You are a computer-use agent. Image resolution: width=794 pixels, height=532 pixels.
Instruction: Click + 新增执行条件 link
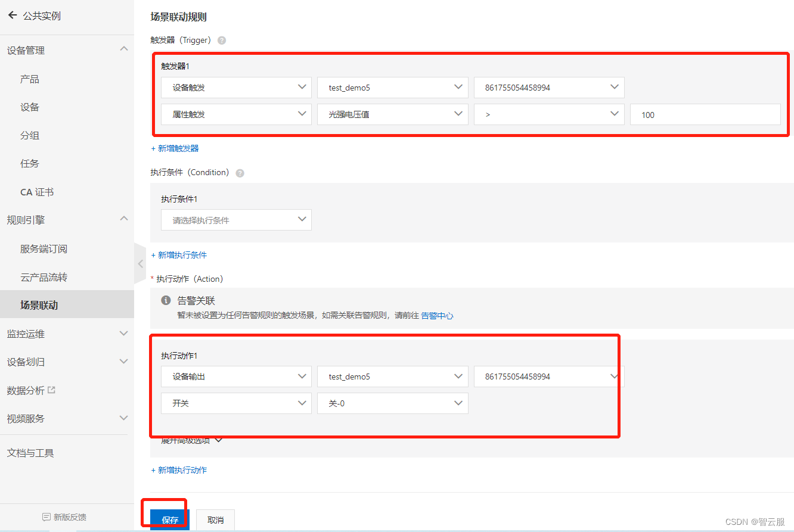tap(179, 255)
